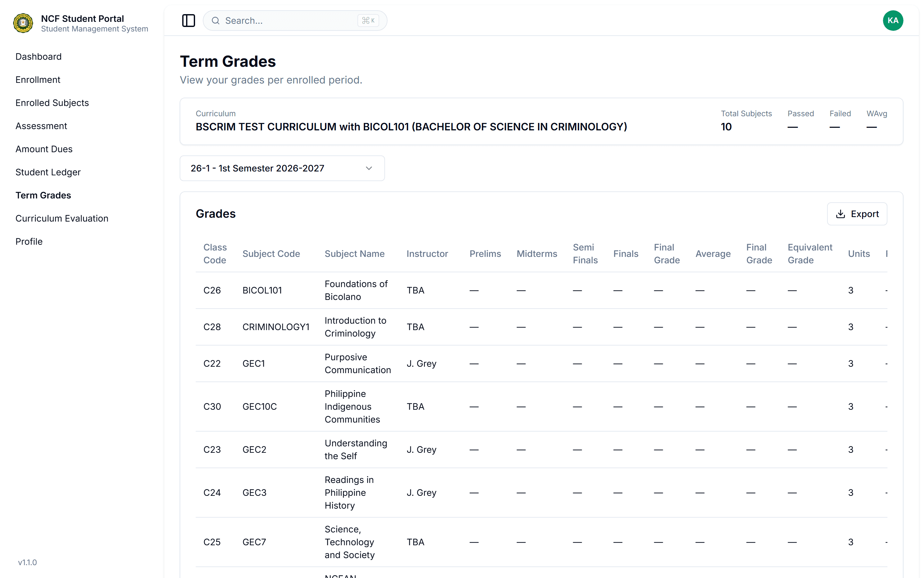Click the Subject Name column header

[x=354, y=254]
